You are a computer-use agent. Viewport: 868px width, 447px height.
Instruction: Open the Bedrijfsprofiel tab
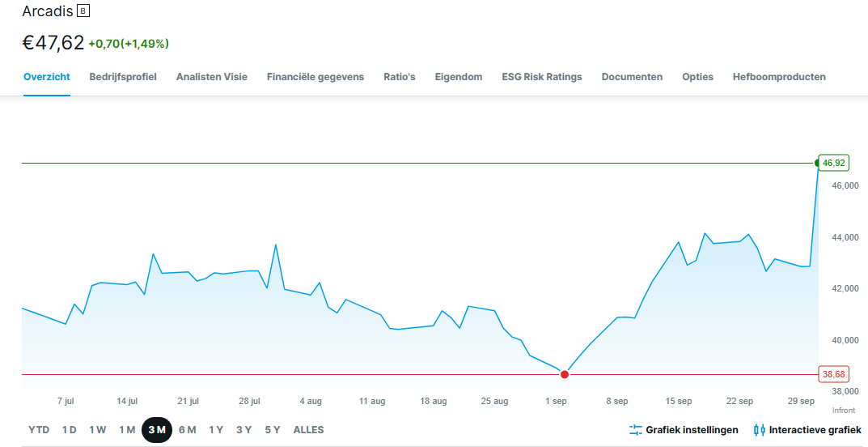[x=123, y=77]
